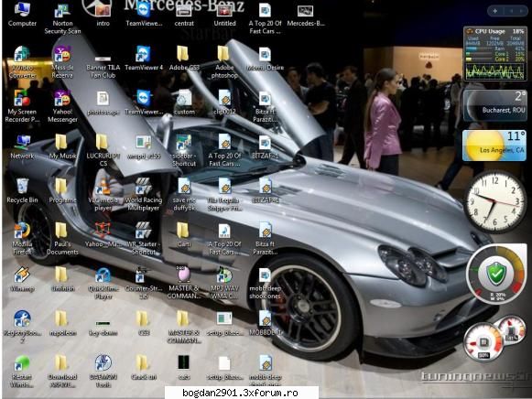Launch Norton Security Scan shortcut
Image resolution: width=532 pixels, height=399 pixels.
62,18
